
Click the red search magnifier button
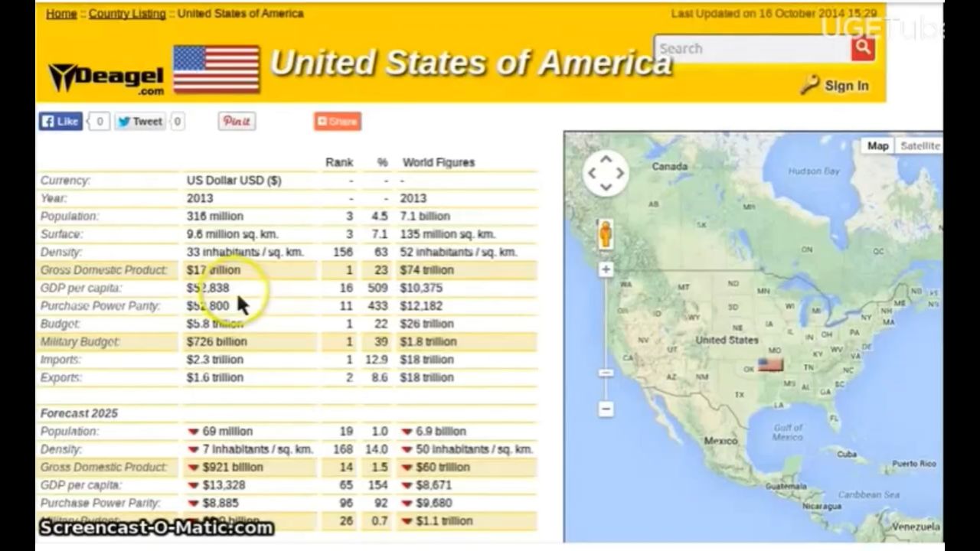tap(863, 48)
